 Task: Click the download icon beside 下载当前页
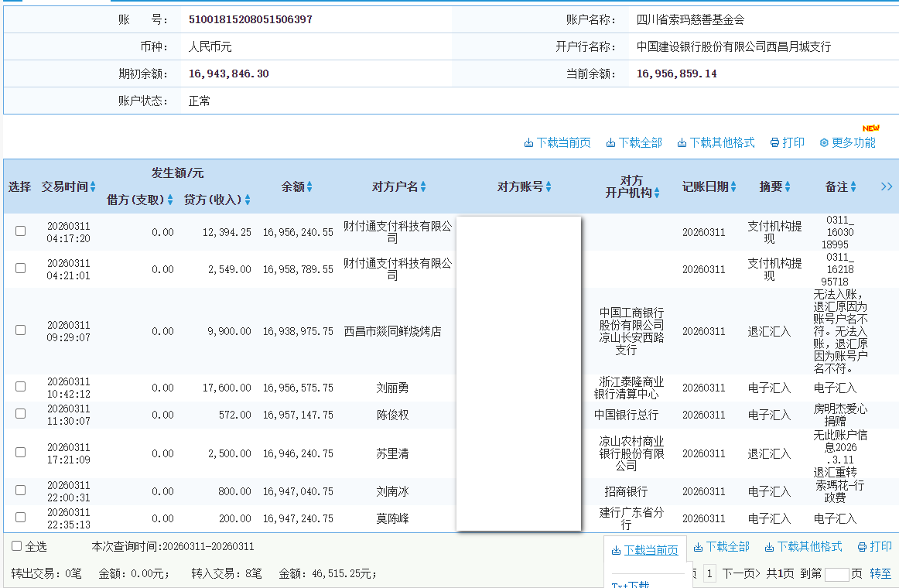(529, 142)
